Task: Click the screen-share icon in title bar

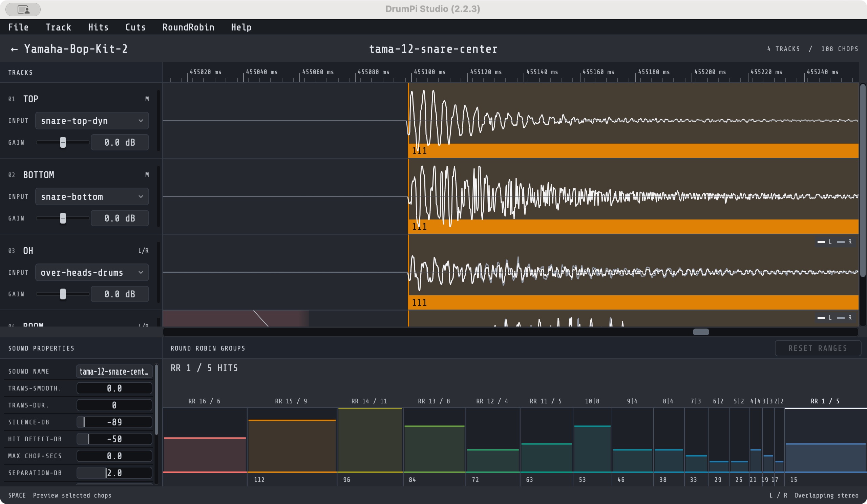Action: coord(23,9)
